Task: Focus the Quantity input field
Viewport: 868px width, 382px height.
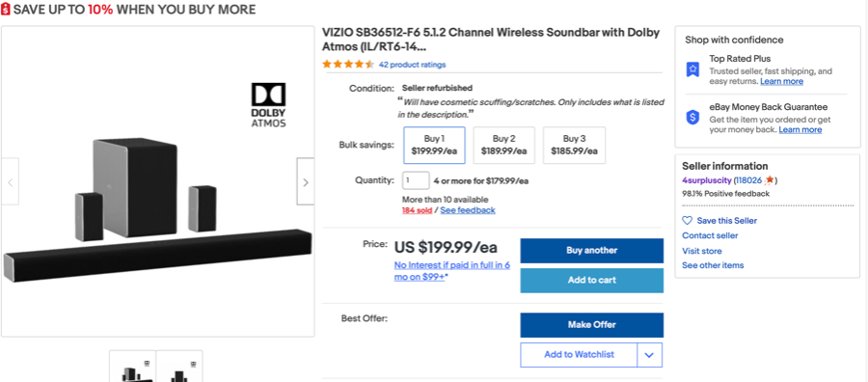Action: [x=416, y=180]
